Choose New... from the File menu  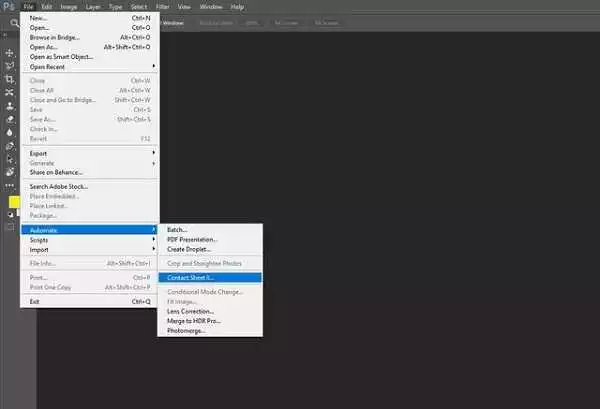click(90, 18)
